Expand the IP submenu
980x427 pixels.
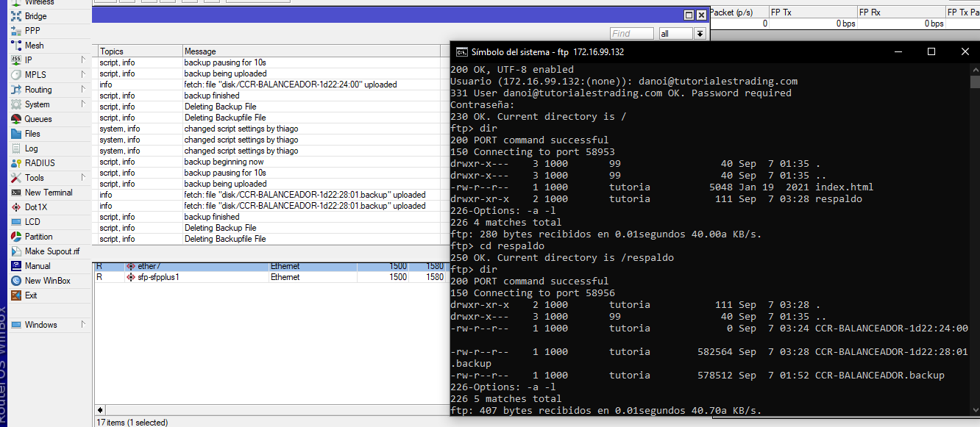point(29,60)
